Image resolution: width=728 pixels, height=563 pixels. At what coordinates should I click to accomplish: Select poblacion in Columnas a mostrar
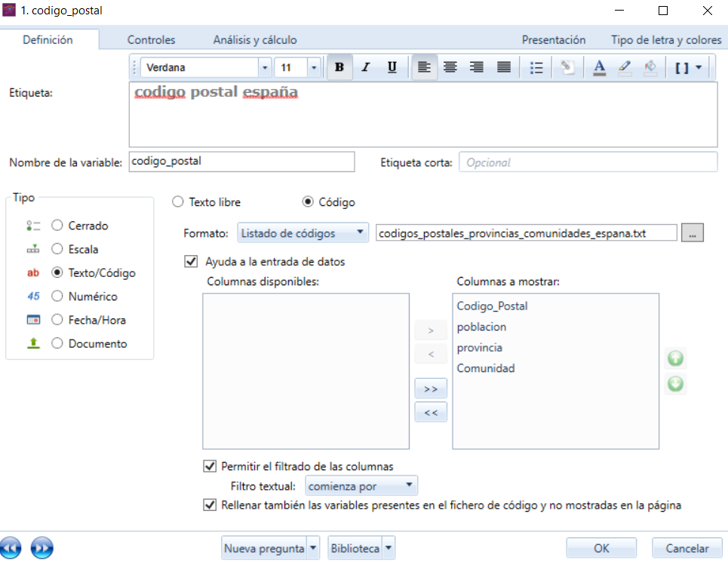(481, 327)
